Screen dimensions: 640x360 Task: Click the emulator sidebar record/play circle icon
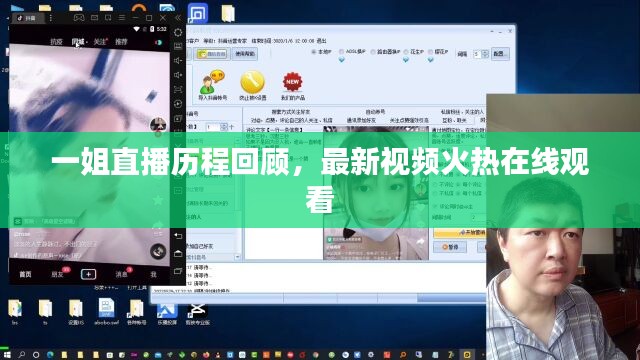[x=178, y=104]
